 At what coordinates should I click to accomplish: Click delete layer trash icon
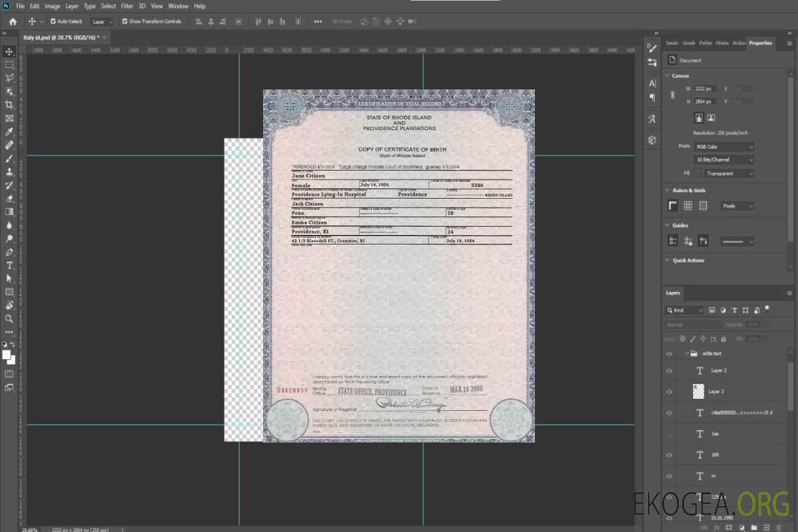779,528
